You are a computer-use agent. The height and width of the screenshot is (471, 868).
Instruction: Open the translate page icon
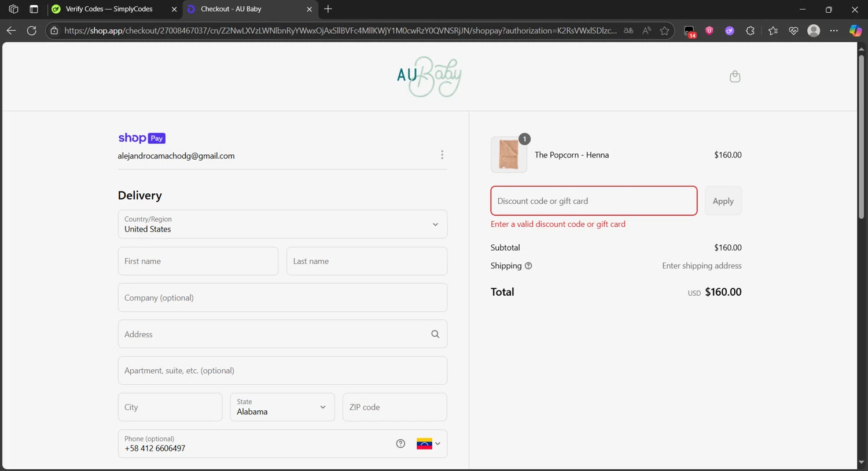pyautogui.click(x=628, y=31)
